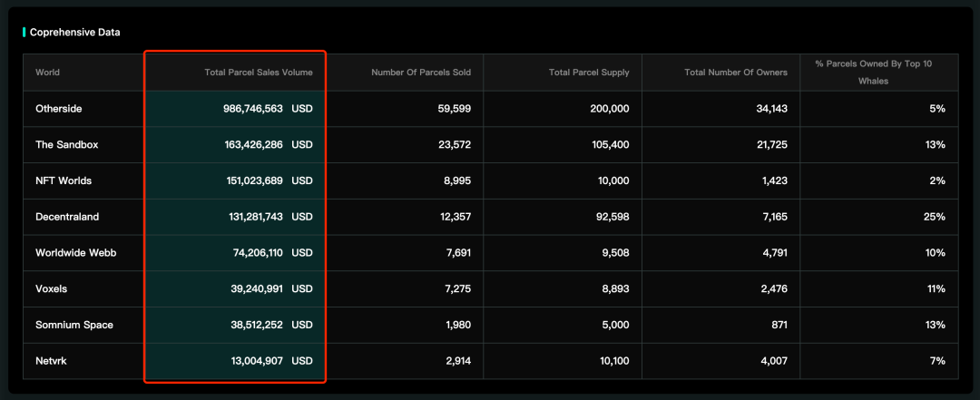Select the Netvrk world name
Image resolution: width=980 pixels, height=400 pixels.
(x=52, y=361)
